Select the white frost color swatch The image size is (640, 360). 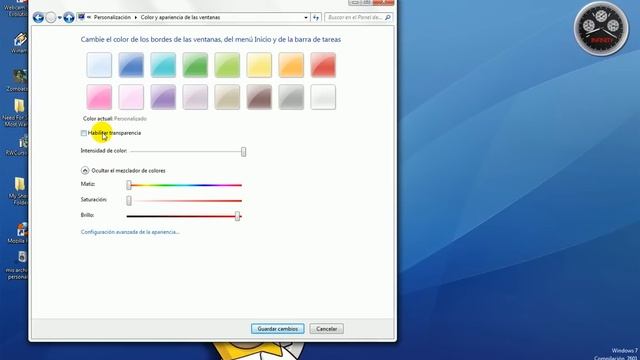click(323, 97)
